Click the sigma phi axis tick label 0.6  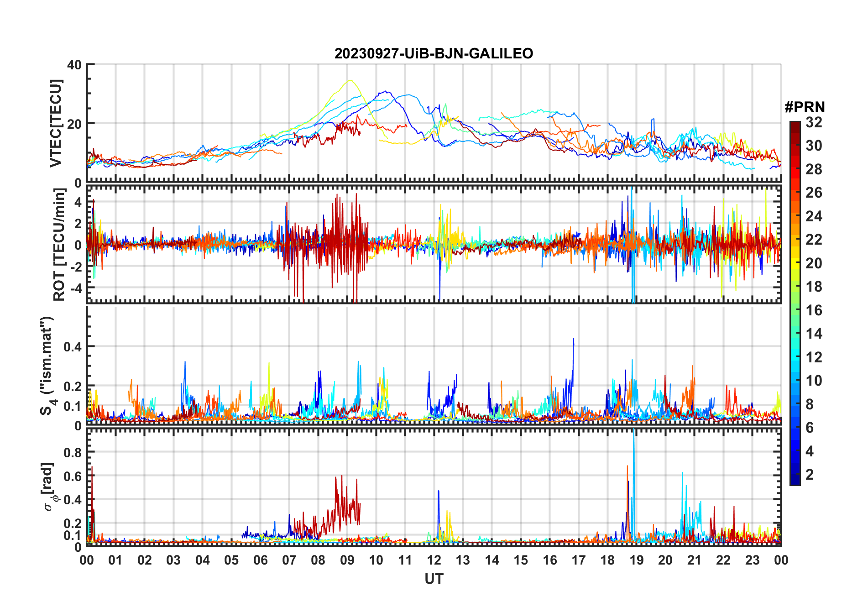73,476
